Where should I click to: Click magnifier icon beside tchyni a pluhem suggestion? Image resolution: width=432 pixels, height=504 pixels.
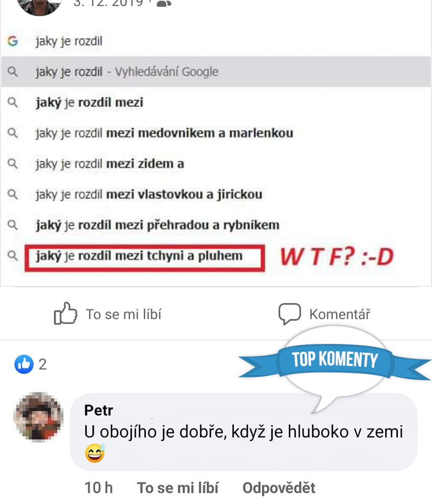(13, 256)
